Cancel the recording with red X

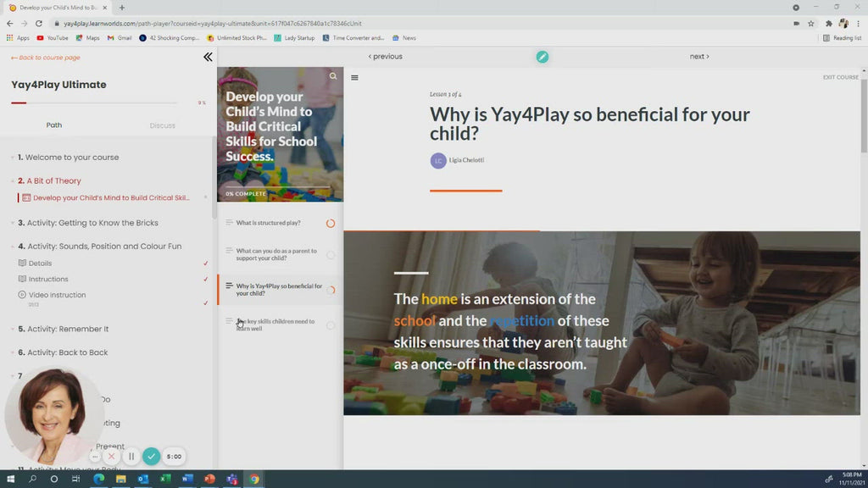(111, 457)
